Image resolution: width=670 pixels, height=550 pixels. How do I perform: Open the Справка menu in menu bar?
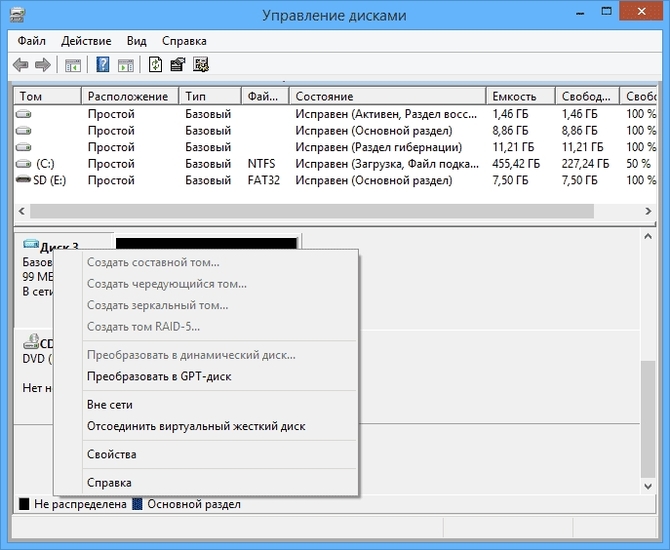click(x=184, y=41)
